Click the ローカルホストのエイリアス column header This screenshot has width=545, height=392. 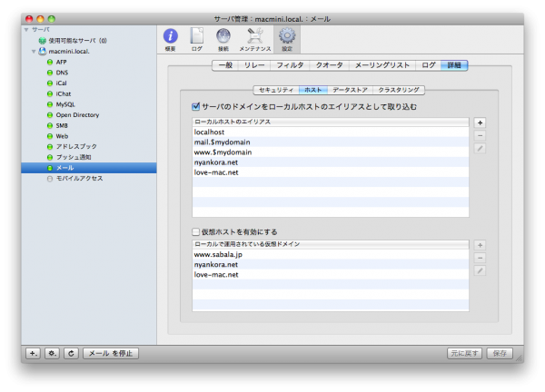[x=331, y=122]
